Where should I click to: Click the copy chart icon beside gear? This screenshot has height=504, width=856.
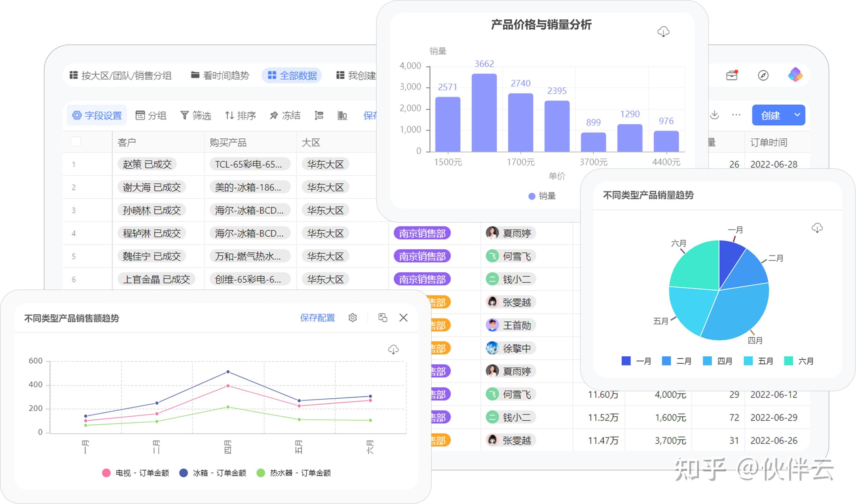pos(383,317)
